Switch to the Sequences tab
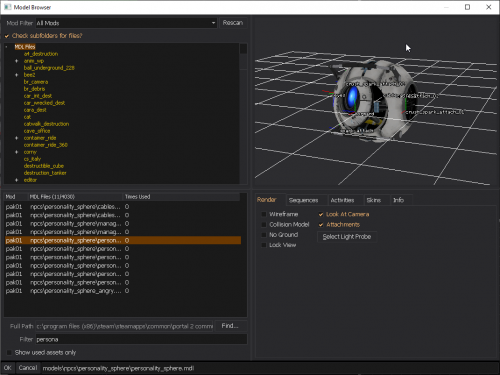 pos(303,200)
